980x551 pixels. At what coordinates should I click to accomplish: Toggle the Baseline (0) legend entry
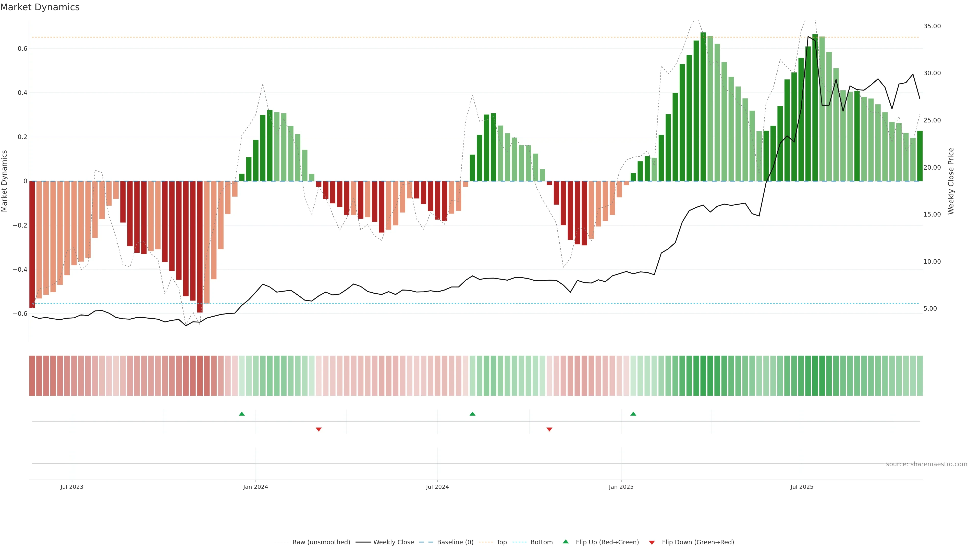(455, 542)
